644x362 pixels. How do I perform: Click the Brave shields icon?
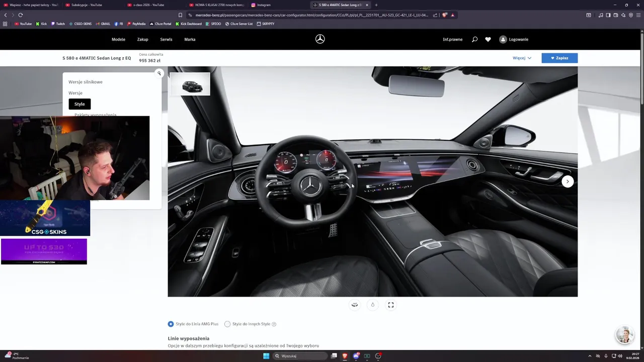pos(444,15)
